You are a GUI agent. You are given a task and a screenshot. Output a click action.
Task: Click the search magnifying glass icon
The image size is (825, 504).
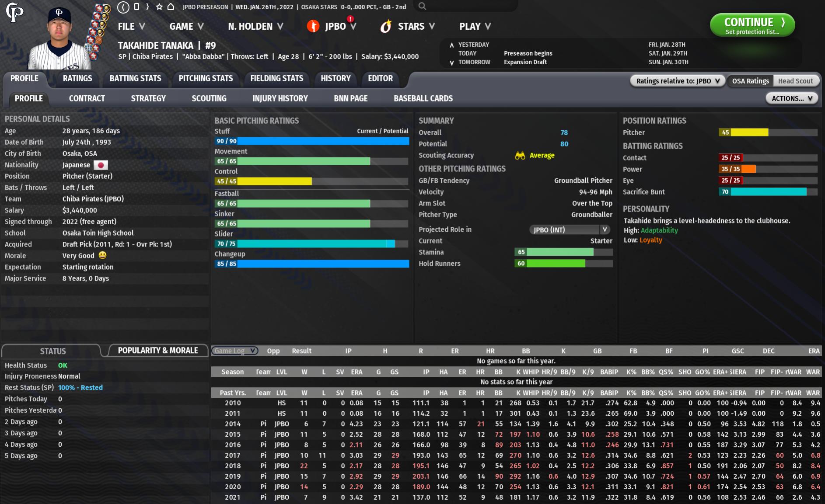click(422, 6)
